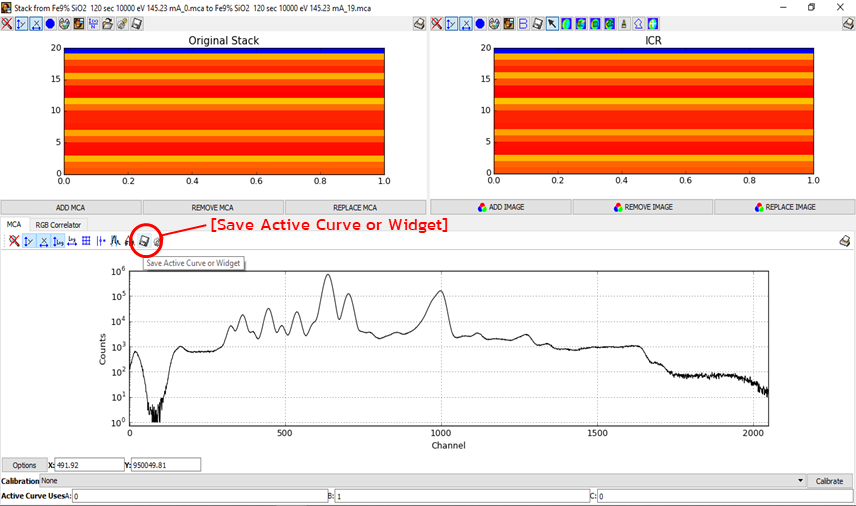Select the brush mask tool in ICR toolbar

point(624,24)
